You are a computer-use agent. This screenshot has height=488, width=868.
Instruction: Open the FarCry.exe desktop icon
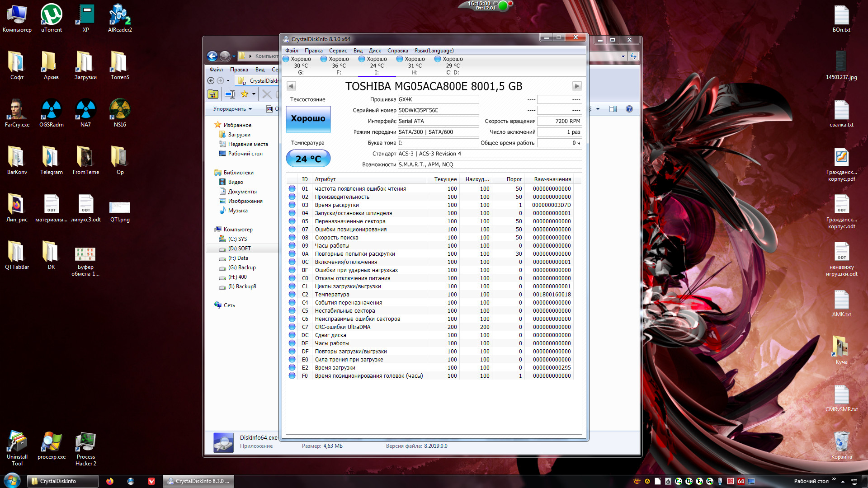17,113
